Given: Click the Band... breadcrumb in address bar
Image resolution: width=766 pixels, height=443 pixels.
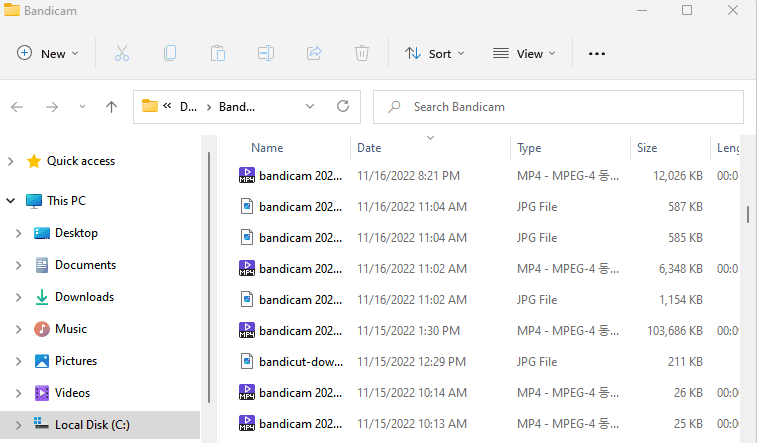Looking at the screenshot, I should pos(237,106).
